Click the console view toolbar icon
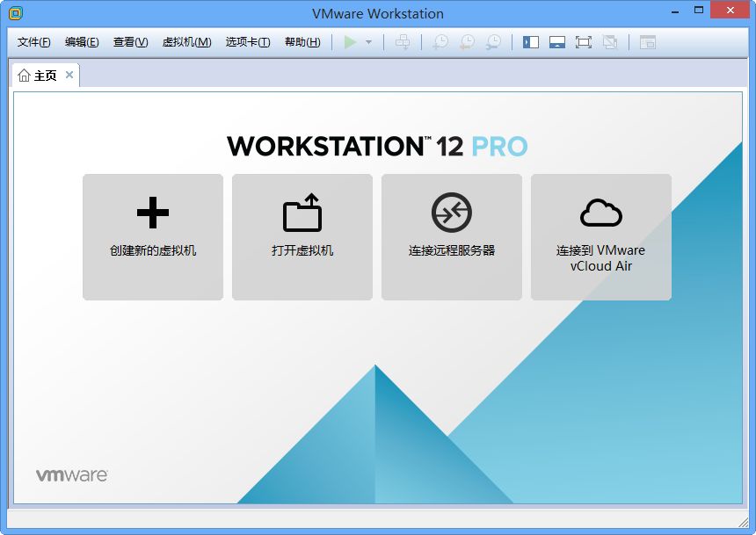This screenshot has height=535, width=756. [x=648, y=42]
